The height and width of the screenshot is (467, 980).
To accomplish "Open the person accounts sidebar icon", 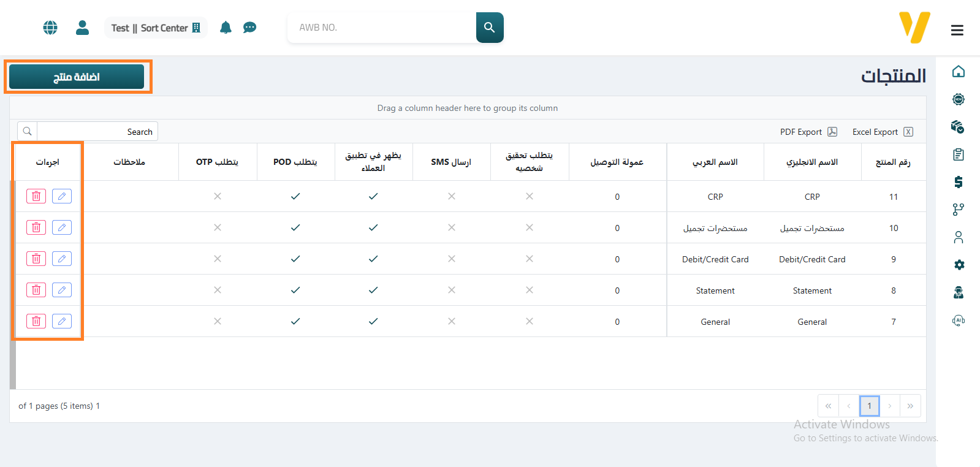I will (x=959, y=237).
